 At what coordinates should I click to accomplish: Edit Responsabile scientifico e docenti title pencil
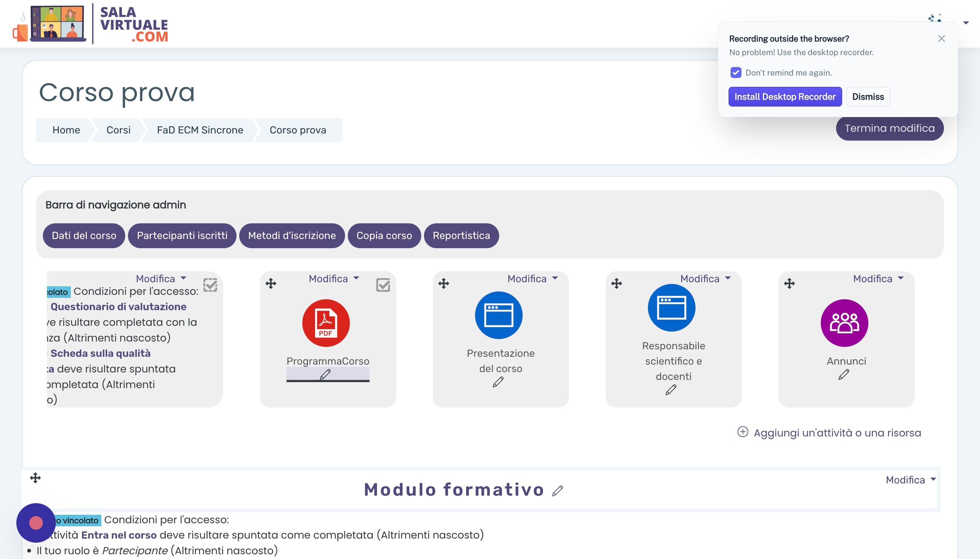pos(671,390)
